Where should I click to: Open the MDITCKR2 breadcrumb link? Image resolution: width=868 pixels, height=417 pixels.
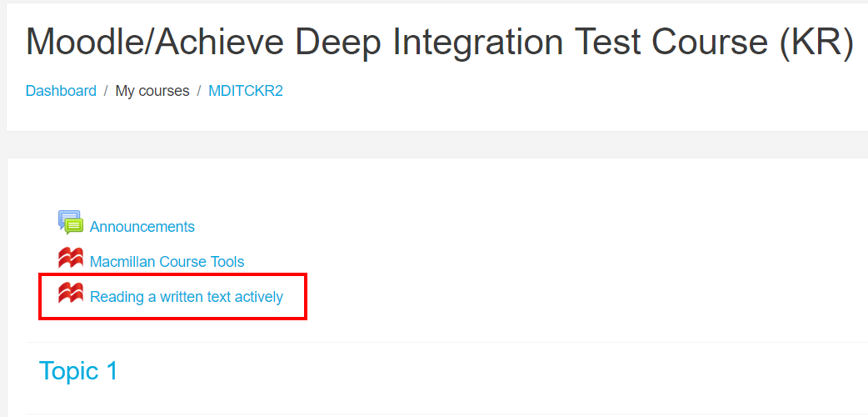coord(246,91)
